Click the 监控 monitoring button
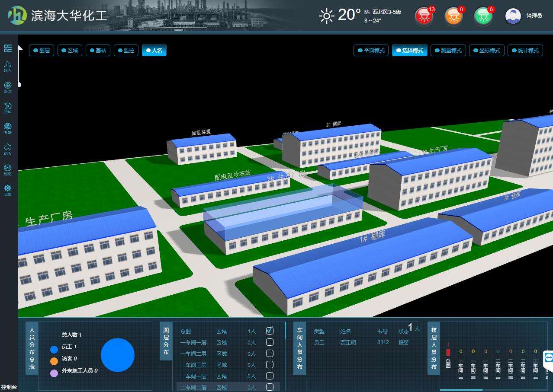Screen dimensions: 553x392 click(x=126, y=51)
